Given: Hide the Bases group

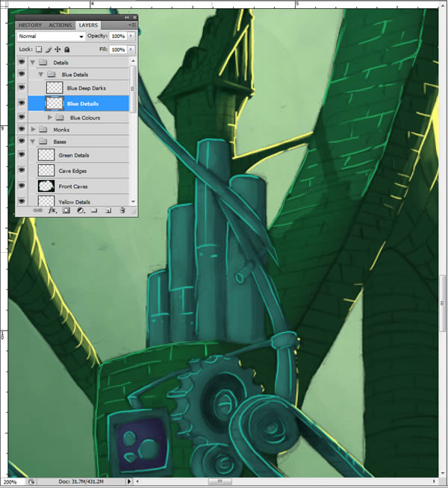Looking at the screenshot, I should tap(22, 141).
